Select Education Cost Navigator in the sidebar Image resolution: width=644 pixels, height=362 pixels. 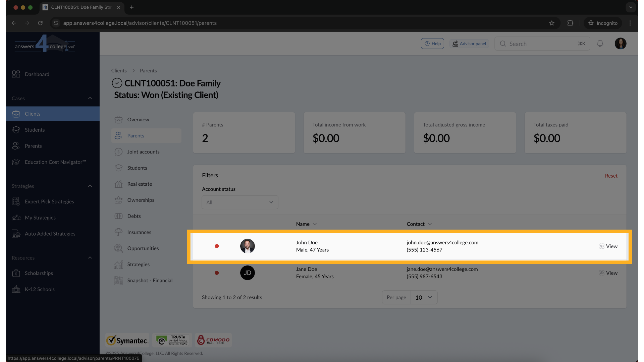pyautogui.click(x=55, y=162)
